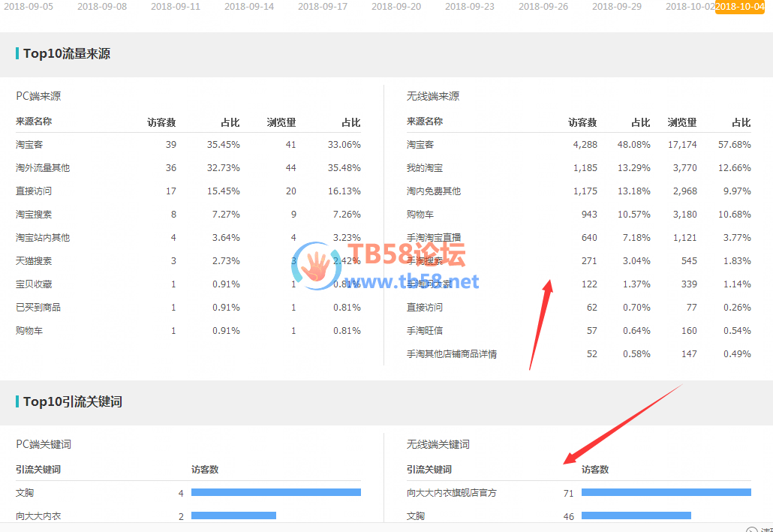The image size is (773, 532).
Task: Click the PC端关键词 subsection title
Action: click(x=44, y=444)
